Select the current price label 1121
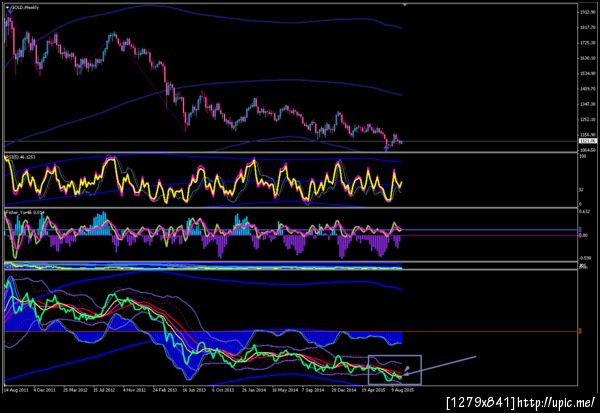This screenshot has width=600, height=413. coord(588,141)
